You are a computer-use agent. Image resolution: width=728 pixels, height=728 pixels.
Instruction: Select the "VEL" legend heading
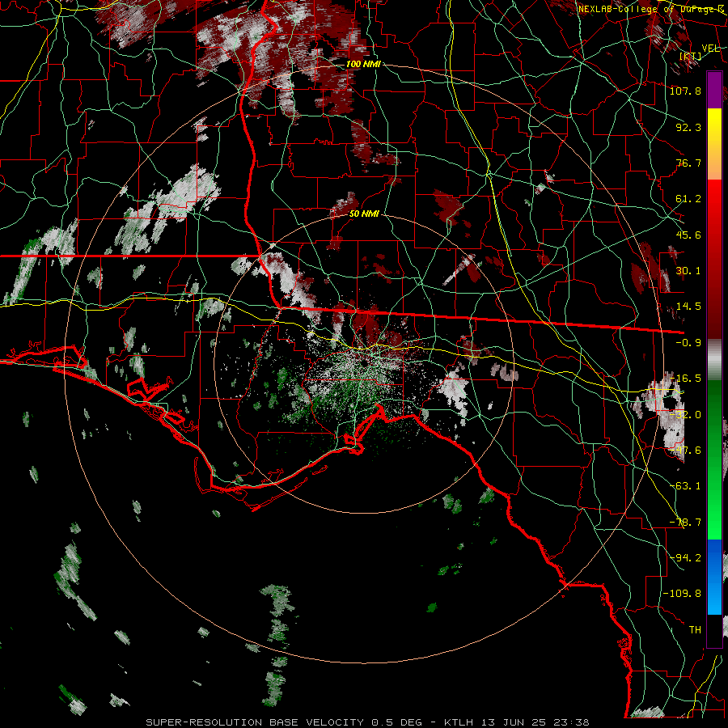710,49
